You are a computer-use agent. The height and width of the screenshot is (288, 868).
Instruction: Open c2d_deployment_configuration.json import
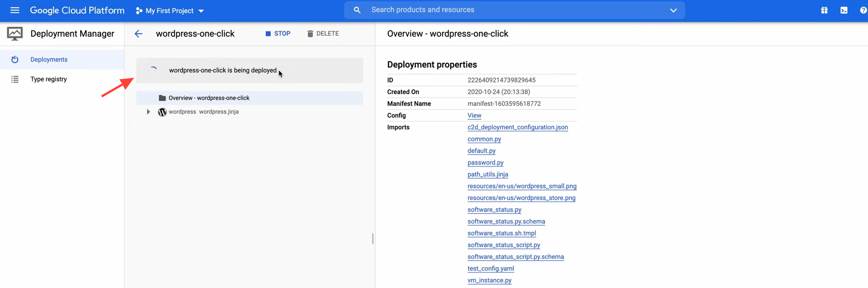518,127
